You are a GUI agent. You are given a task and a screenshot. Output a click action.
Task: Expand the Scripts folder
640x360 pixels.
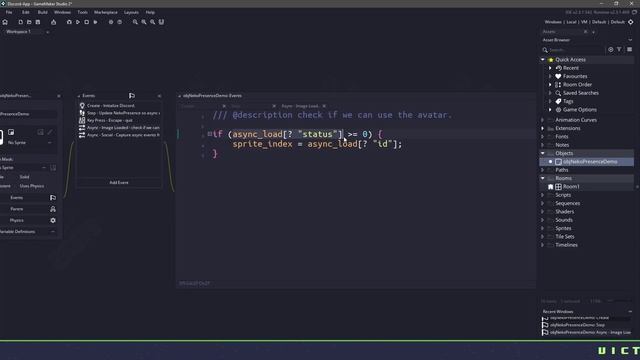click(x=543, y=195)
